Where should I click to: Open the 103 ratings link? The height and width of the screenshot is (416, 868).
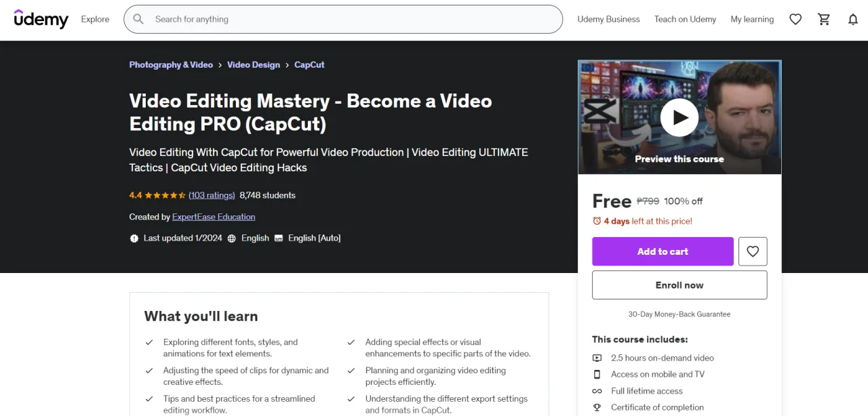[x=212, y=195]
